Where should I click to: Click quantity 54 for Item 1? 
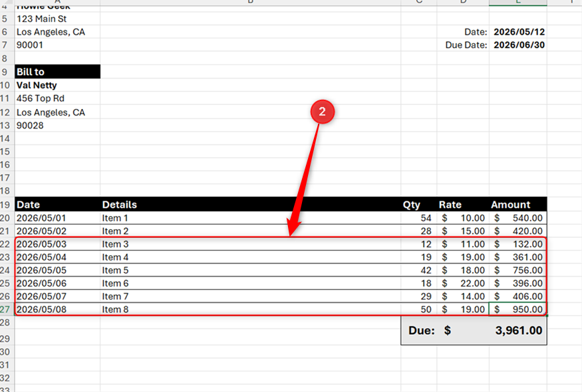[x=419, y=218]
